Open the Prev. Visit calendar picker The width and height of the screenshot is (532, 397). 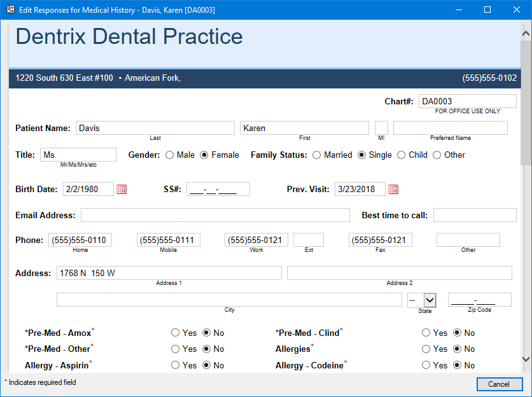point(393,189)
